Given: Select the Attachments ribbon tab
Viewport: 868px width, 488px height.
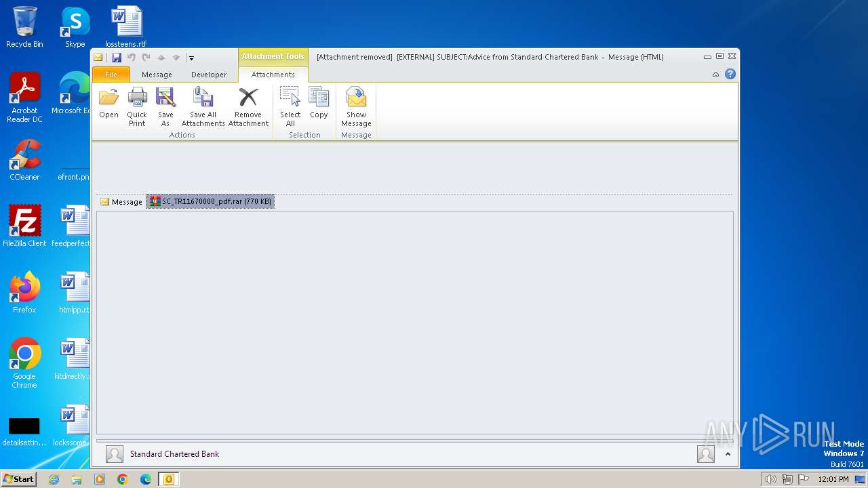Looking at the screenshot, I should (273, 75).
